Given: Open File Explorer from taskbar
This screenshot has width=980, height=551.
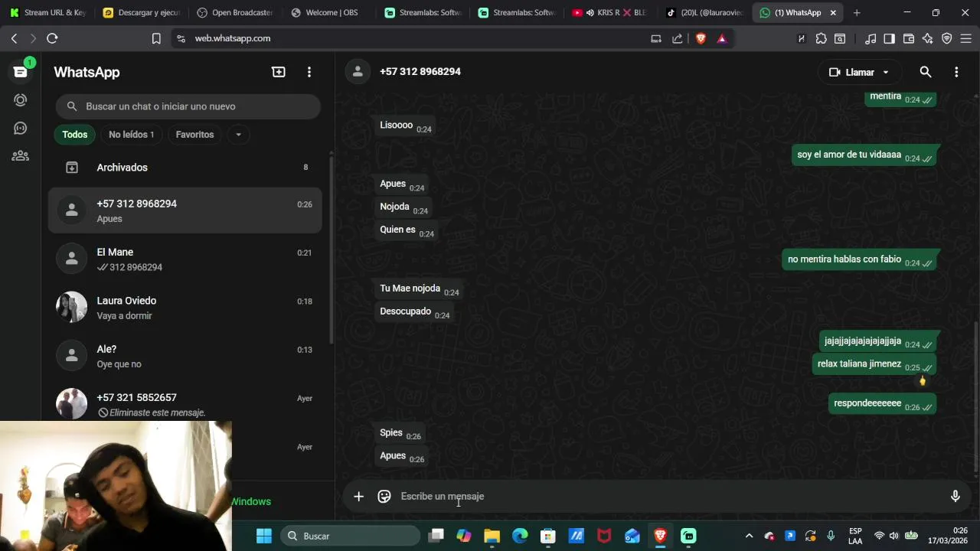Looking at the screenshot, I should (492, 536).
